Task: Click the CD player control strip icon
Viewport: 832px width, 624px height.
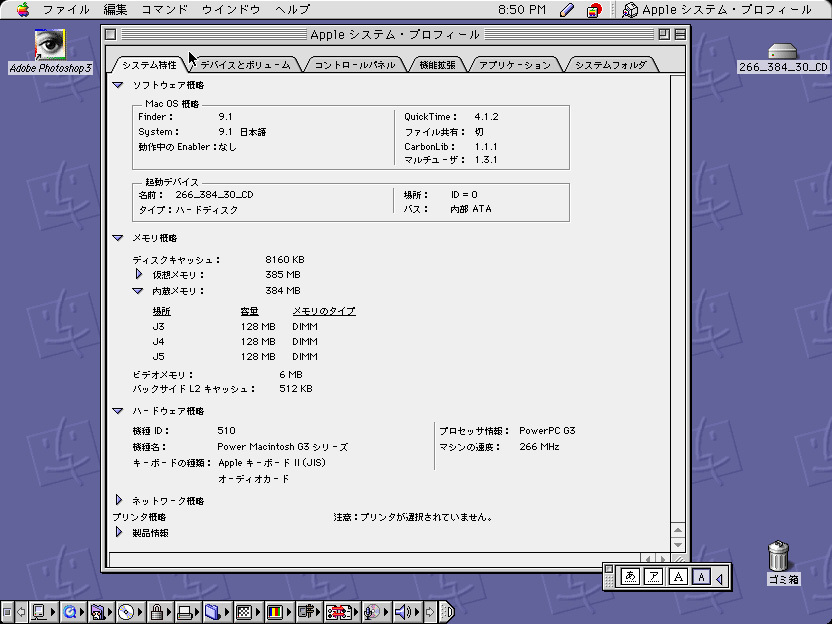Action: (x=126, y=612)
